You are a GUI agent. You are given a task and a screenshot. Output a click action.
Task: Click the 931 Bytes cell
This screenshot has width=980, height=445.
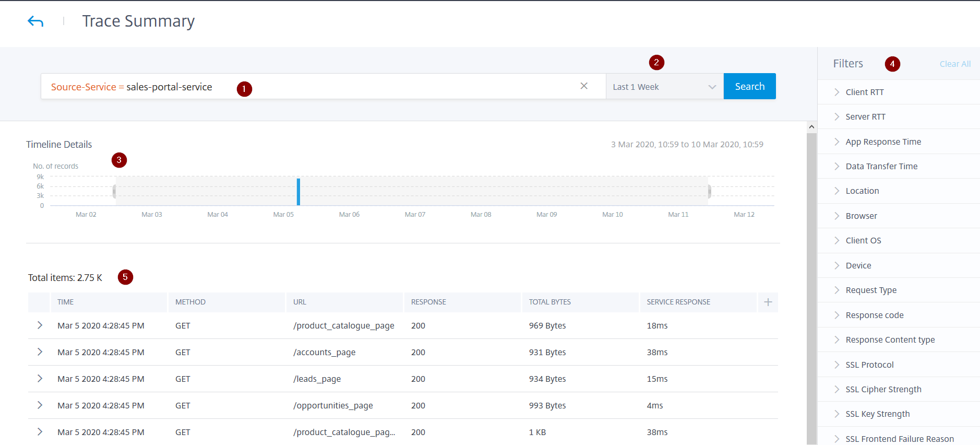pyautogui.click(x=547, y=352)
